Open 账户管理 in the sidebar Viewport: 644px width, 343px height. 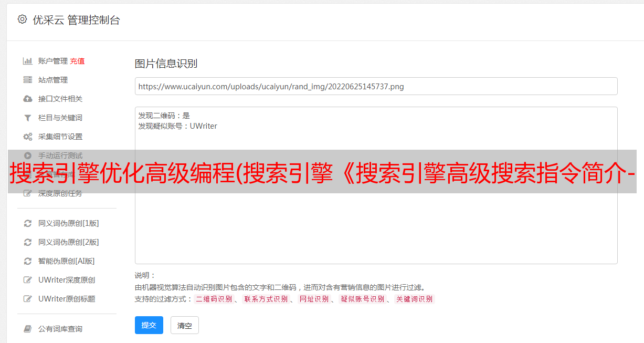coord(53,61)
